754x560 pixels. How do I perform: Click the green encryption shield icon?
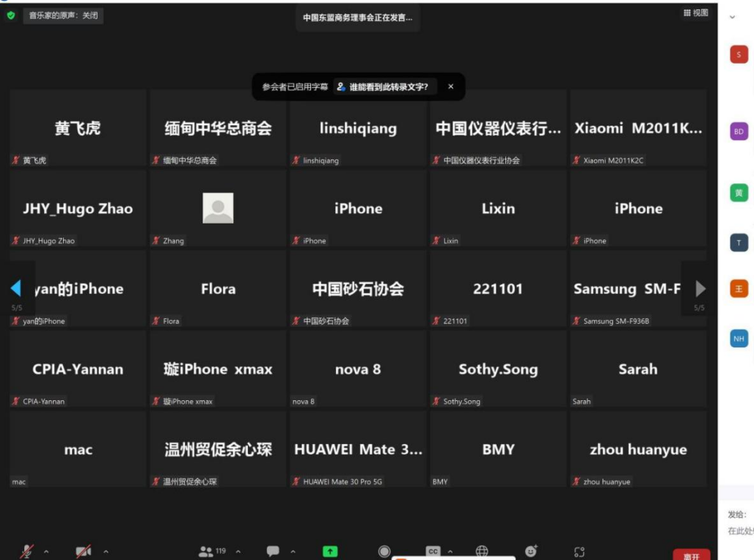[x=11, y=15]
